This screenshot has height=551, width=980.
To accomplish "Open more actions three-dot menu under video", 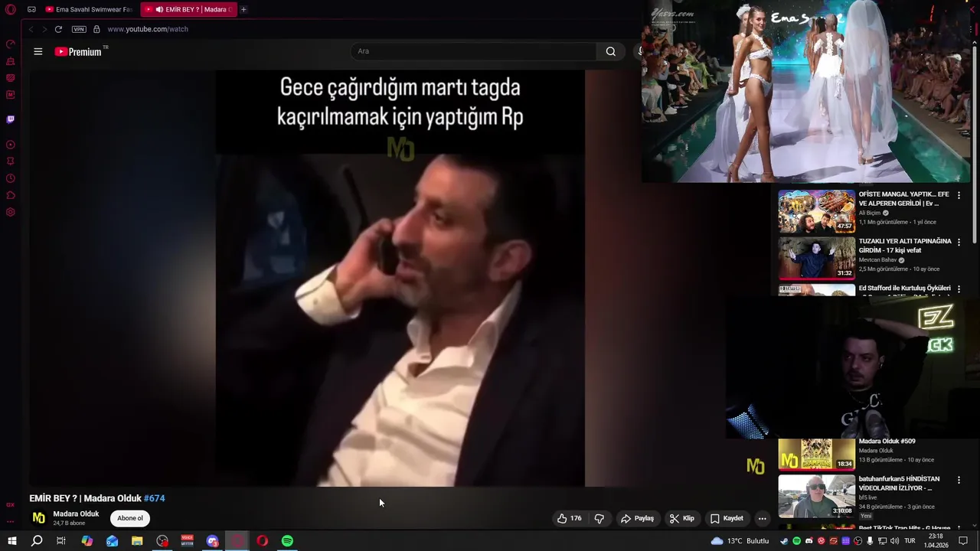I will [762, 518].
